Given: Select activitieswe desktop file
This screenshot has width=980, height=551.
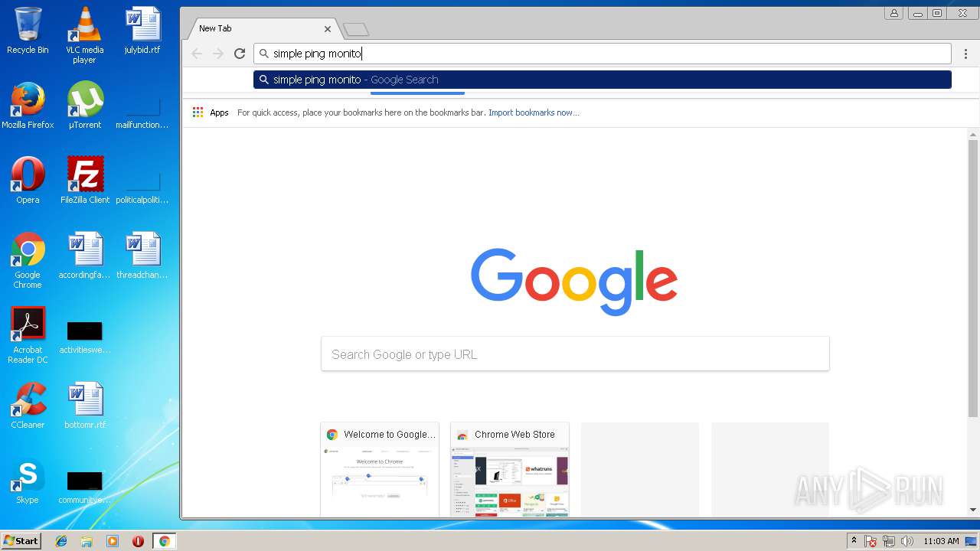Looking at the screenshot, I should (x=84, y=337).
